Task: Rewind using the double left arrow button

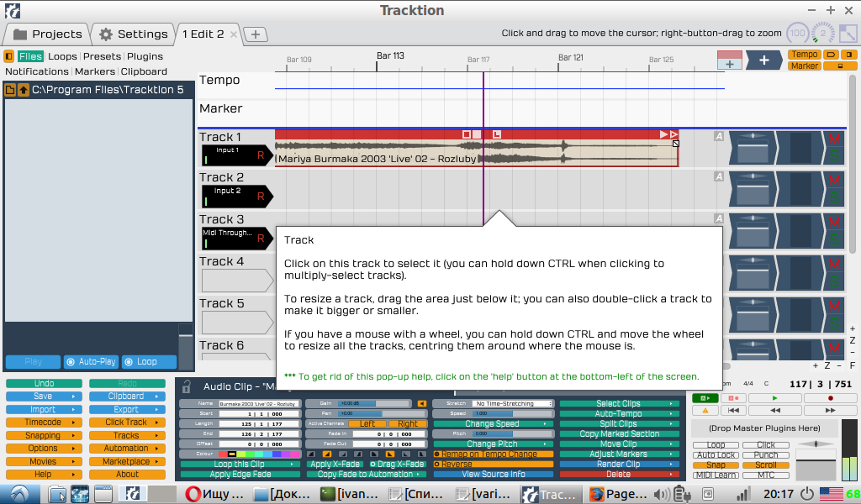Action: (774, 410)
